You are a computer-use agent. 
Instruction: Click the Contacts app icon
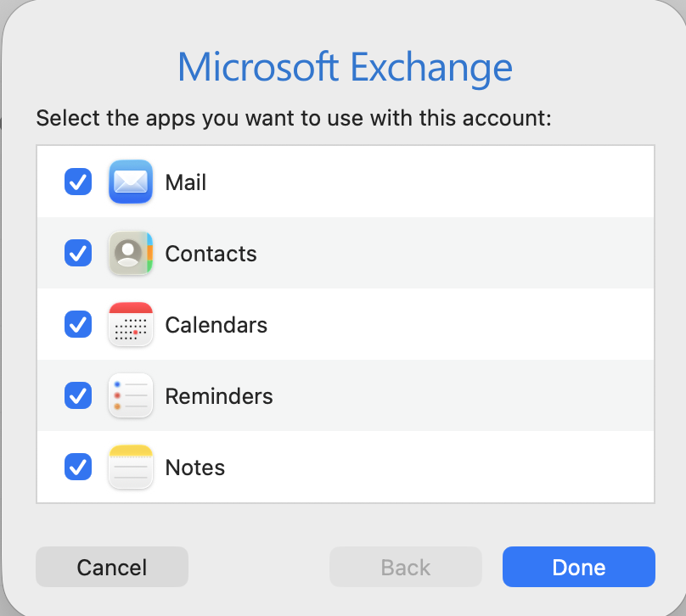click(131, 254)
